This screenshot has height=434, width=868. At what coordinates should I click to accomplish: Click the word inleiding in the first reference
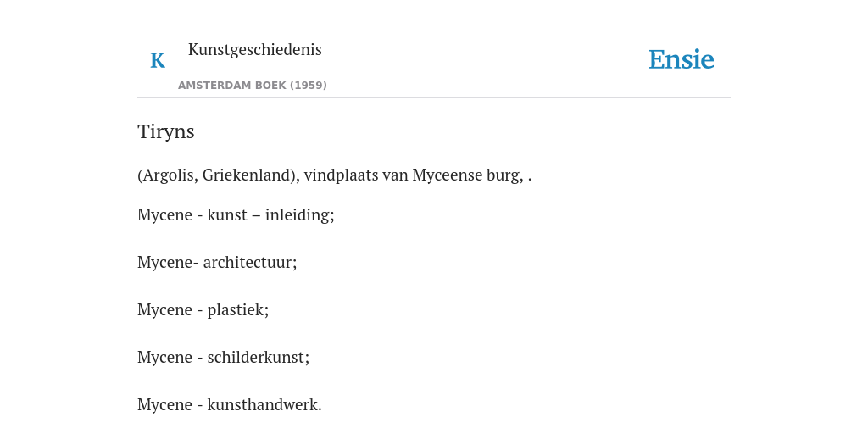coord(299,214)
